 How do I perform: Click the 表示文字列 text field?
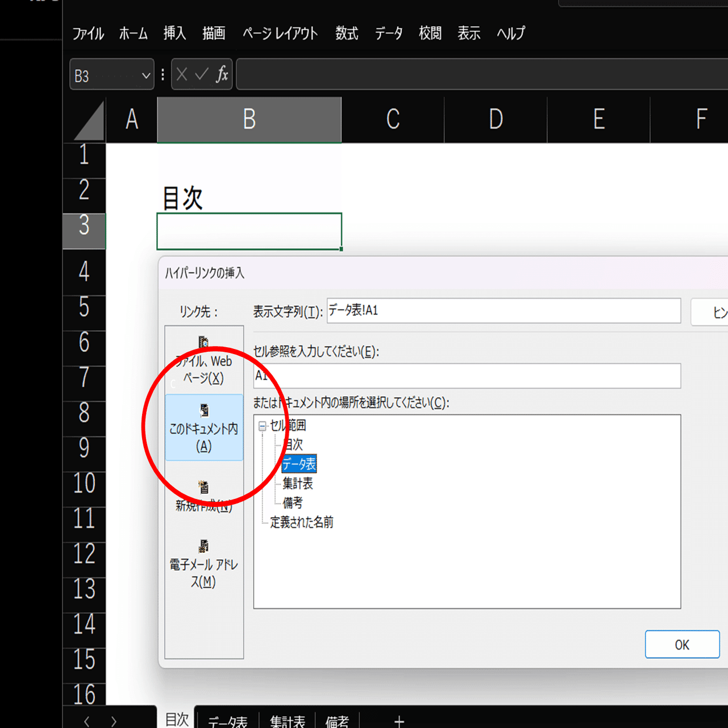(504, 311)
